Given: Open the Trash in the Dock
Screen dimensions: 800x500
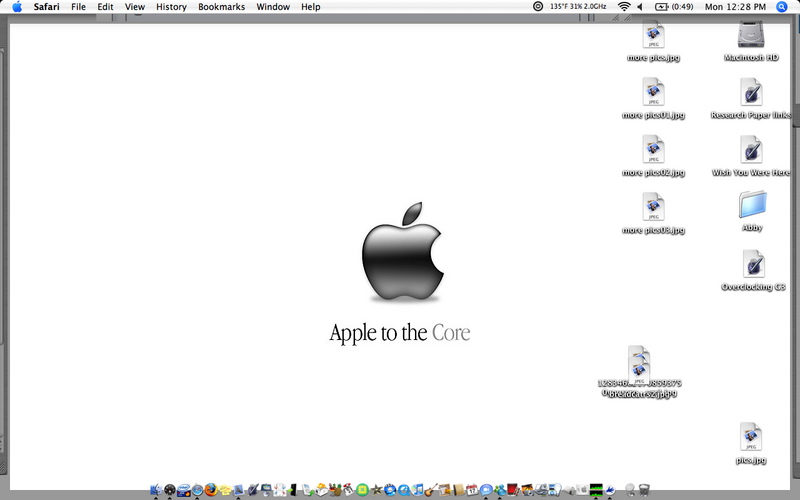Looking at the screenshot, I should click(644, 490).
